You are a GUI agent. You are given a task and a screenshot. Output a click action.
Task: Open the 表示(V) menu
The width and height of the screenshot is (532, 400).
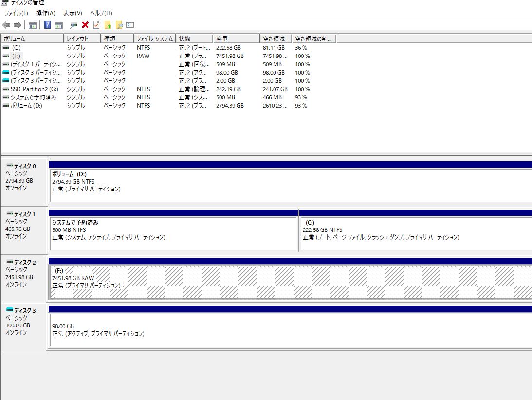coord(73,13)
